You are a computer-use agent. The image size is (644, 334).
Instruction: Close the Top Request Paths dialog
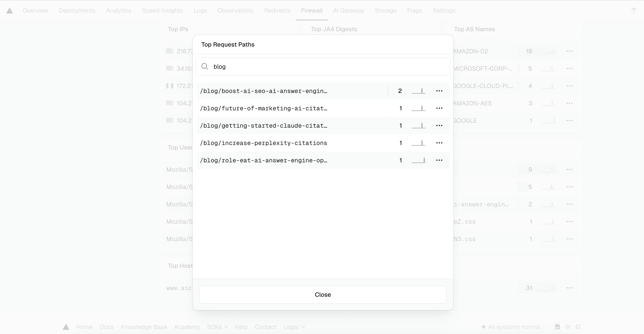pos(323,295)
